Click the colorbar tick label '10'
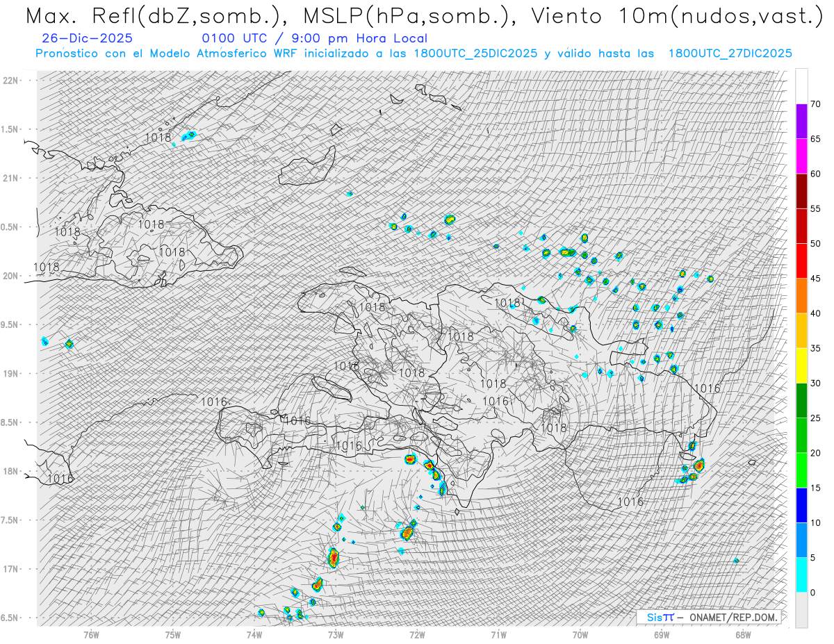This screenshot has height=644, width=834. [x=815, y=522]
